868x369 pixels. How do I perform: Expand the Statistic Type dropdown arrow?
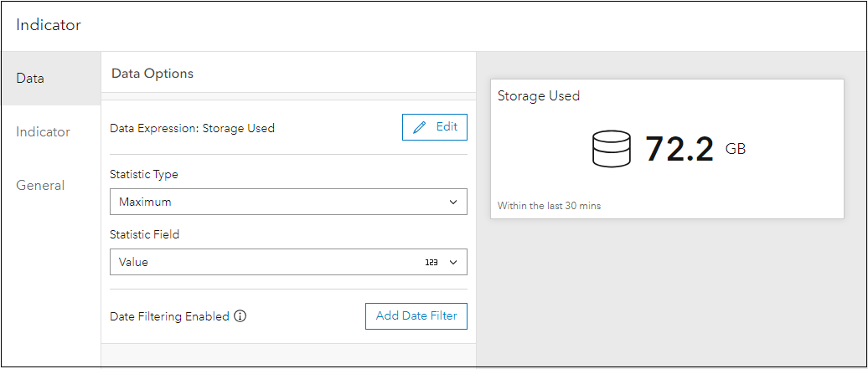(x=453, y=202)
